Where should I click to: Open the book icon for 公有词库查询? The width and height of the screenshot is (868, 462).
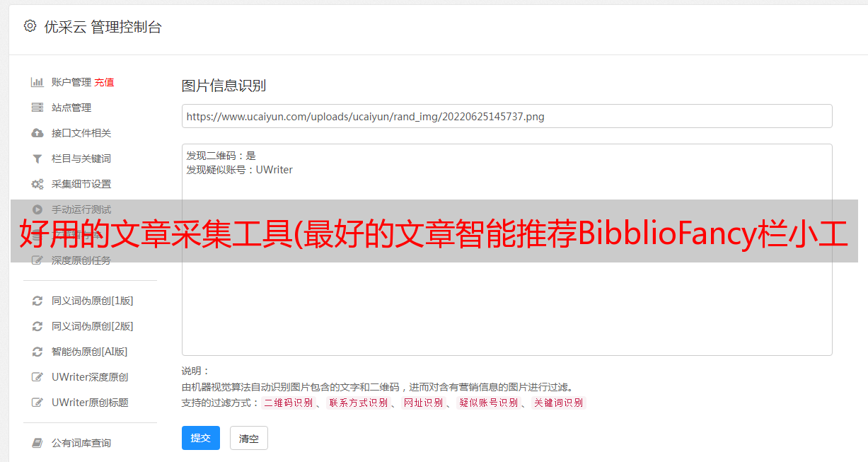[37, 443]
